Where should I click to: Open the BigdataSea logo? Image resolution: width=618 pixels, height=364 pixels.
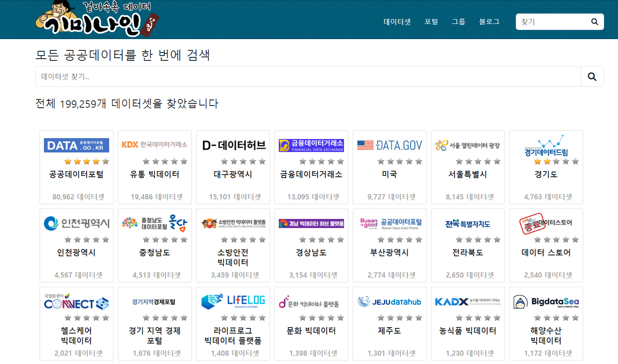[546, 301]
